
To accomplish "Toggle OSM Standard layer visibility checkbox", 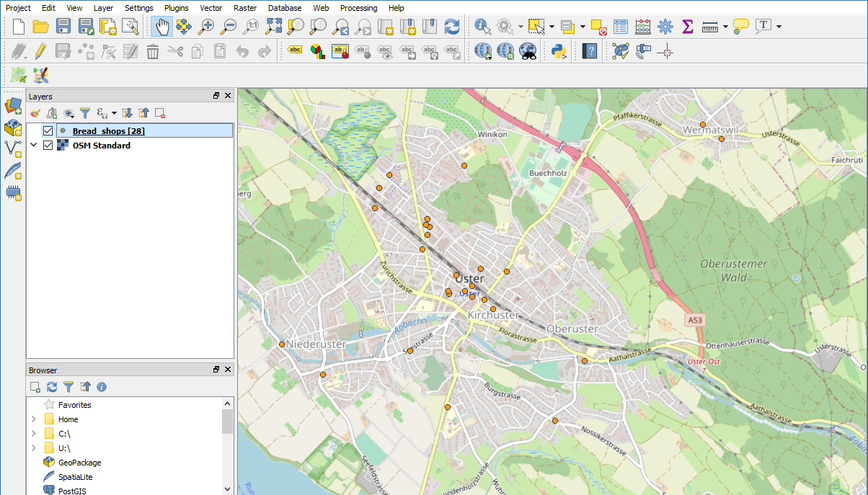I will 48,145.
